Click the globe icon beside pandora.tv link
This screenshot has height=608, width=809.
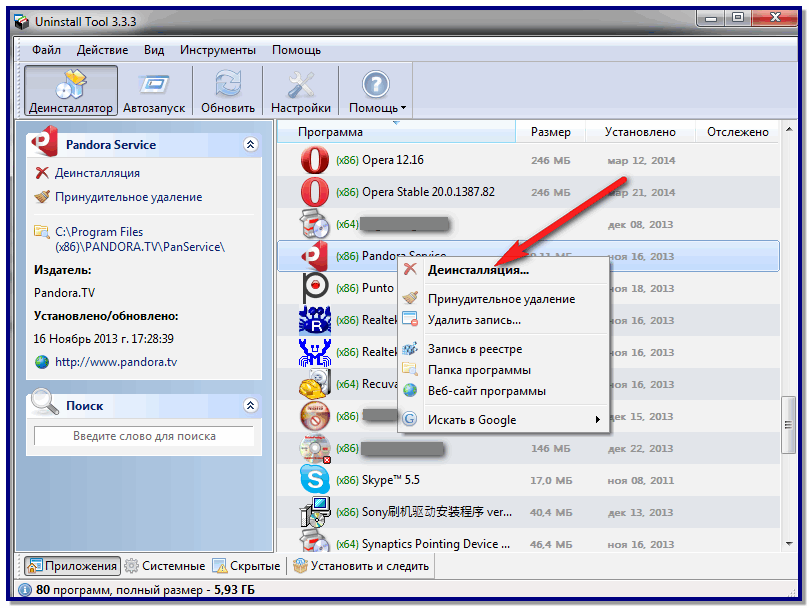click(x=42, y=362)
